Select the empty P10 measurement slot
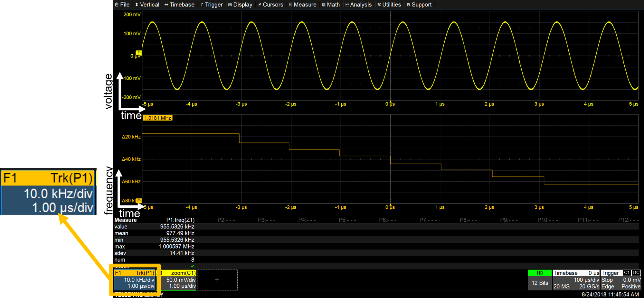Image resolution: width=644 pixels, height=298 pixels. (x=548, y=220)
